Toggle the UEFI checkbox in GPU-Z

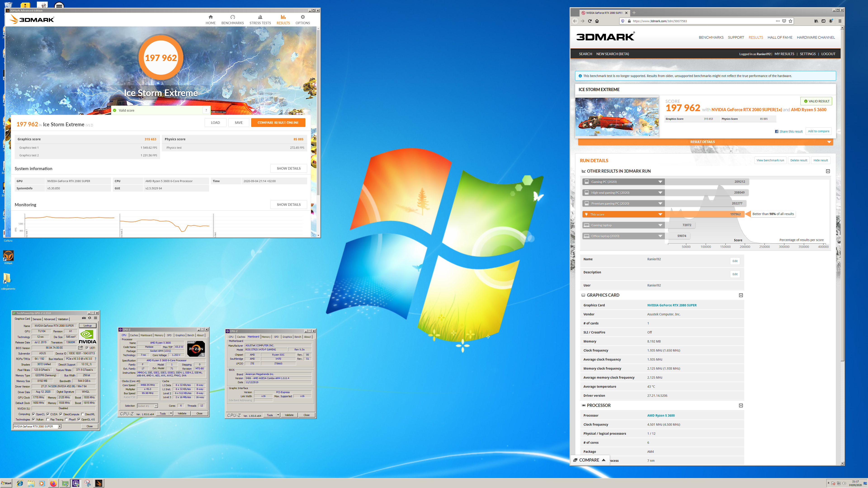point(87,347)
